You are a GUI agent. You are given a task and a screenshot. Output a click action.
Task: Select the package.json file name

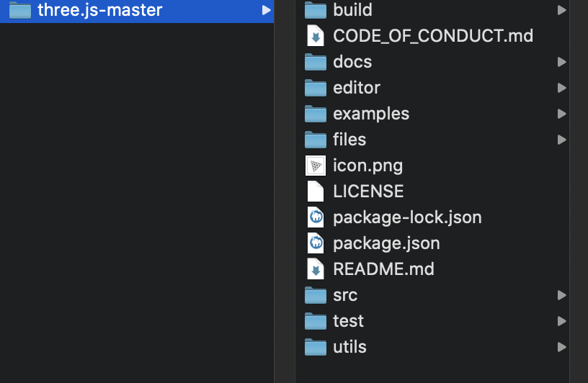(386, 243)
